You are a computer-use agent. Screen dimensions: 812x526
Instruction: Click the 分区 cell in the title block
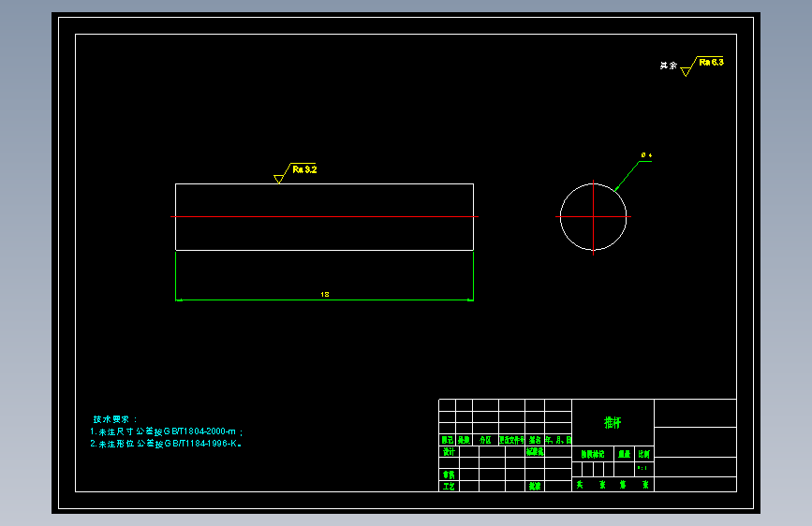[485, 440]
